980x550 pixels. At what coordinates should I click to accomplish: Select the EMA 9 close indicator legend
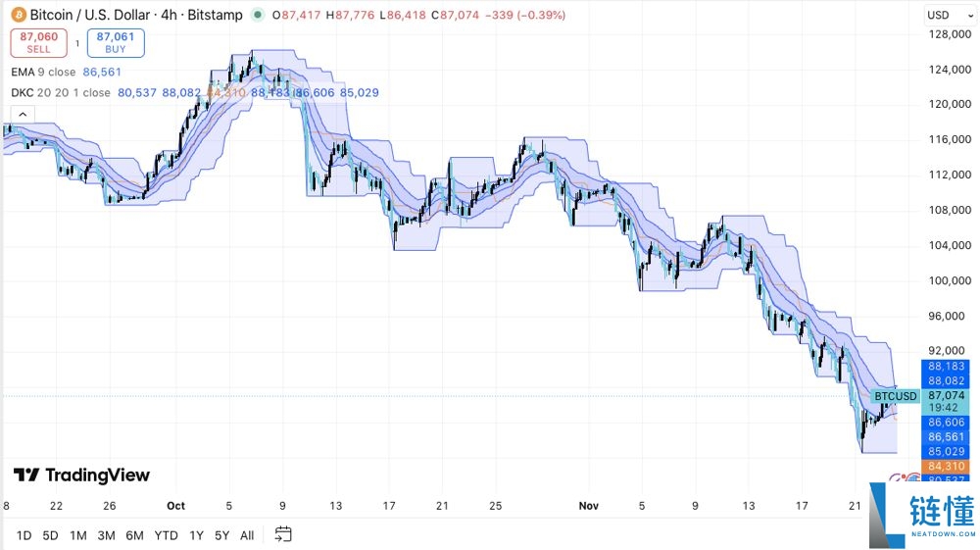pyautogui.click(x=43, y=72)
